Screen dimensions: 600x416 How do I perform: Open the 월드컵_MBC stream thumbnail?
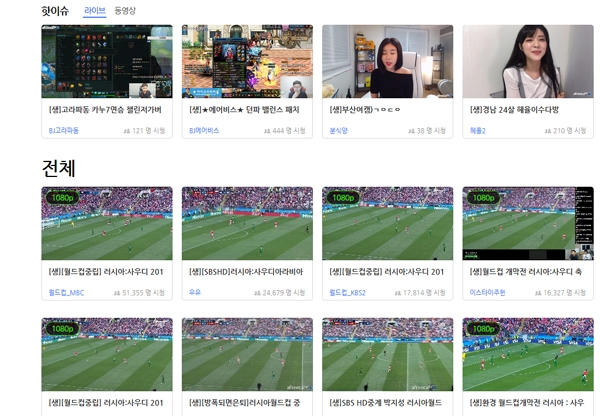coord(107,223)
